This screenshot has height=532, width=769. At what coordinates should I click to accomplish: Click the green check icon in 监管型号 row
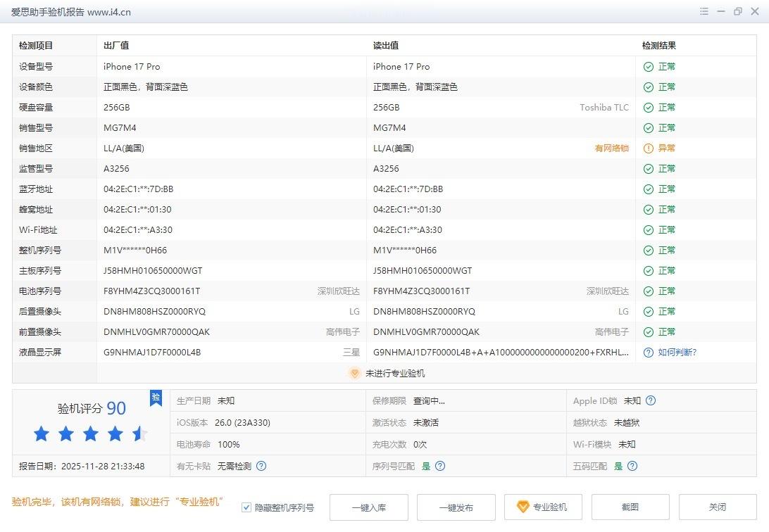tap(649, 169)
